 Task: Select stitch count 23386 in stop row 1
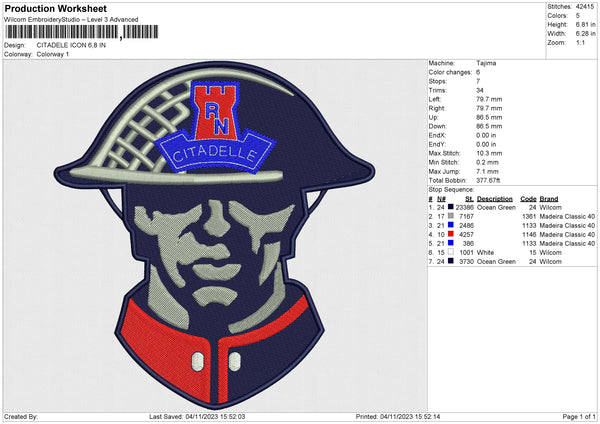[x=465, y=208]
